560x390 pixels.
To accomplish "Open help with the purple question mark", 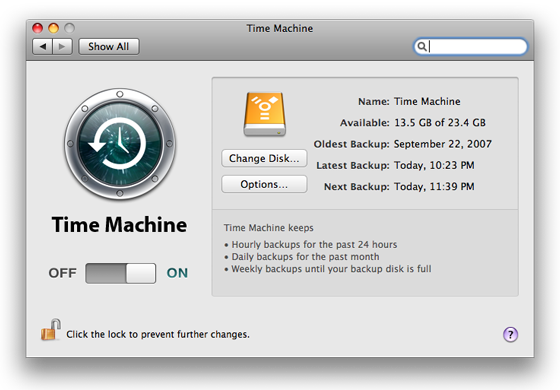I will (510, 335).
